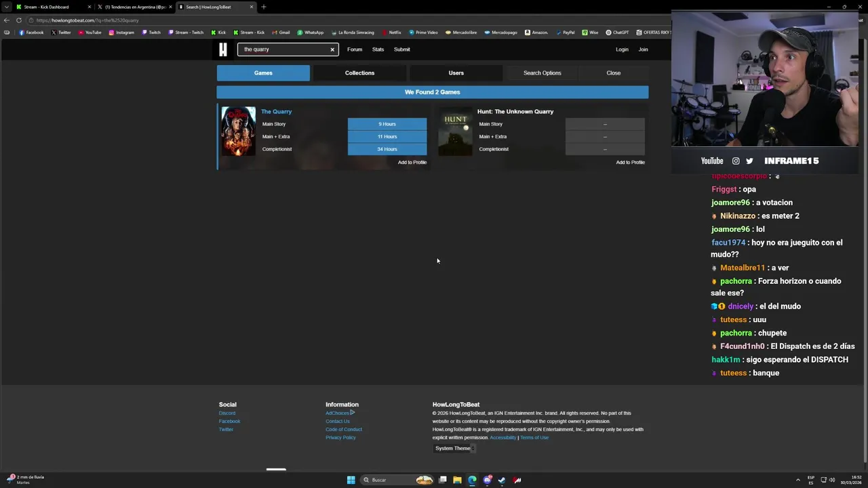This screenshot has width=868, height=488.
Task: Click the Join link
Action: 643,49
